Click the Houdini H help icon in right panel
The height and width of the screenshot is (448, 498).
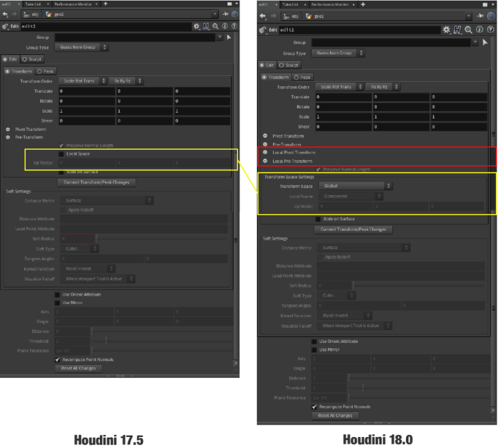[457, 30]
